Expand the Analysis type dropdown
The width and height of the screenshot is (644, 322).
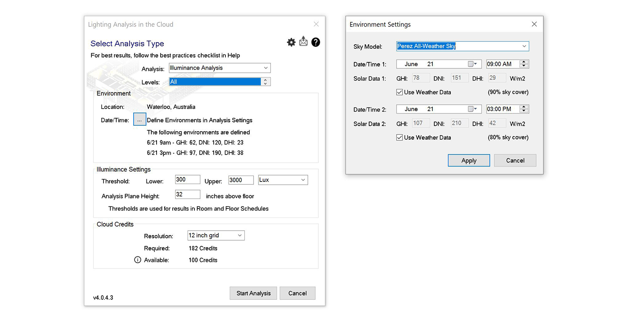pos(266,68)
